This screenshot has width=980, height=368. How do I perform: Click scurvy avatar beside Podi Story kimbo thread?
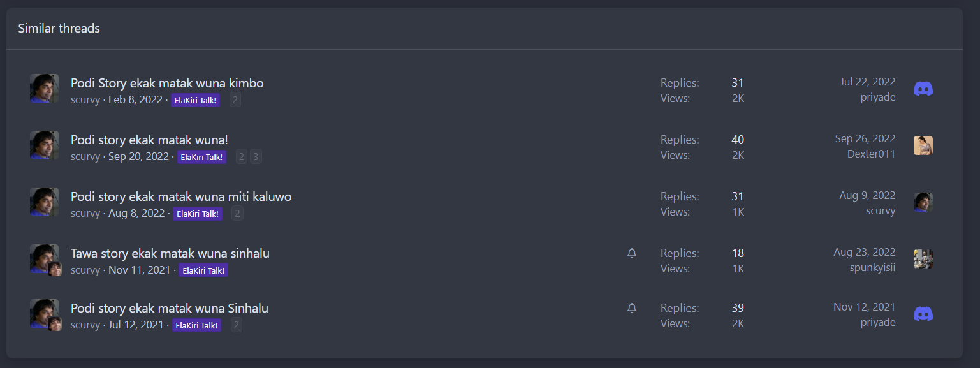click(44, 88)
